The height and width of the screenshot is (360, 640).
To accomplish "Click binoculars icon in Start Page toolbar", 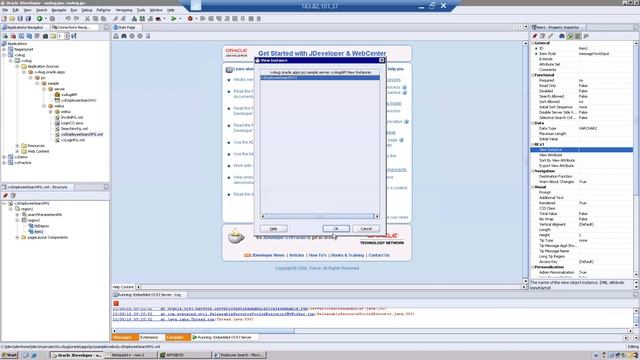I will pyautogui.click(x=124, y=36).
